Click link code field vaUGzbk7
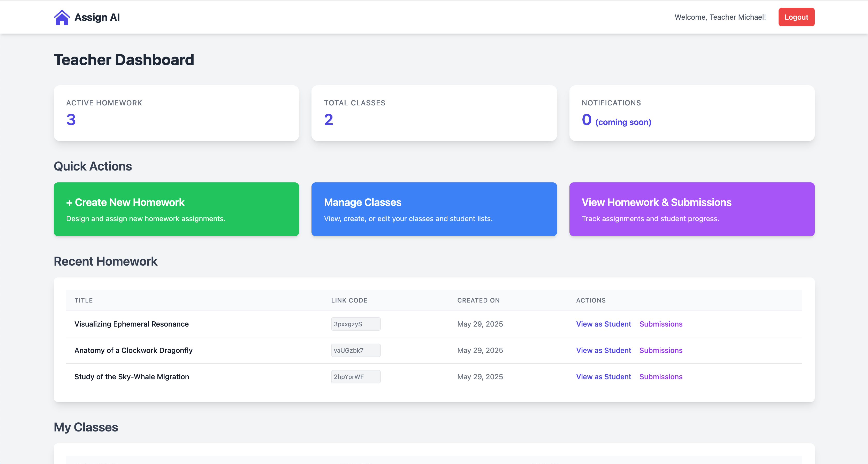868x464 pixels. coord(355,350)
